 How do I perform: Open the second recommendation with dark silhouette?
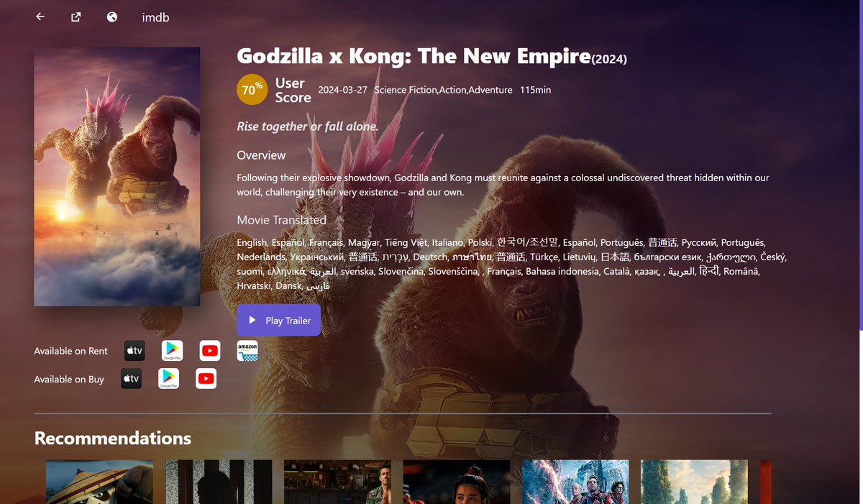pyautogui.click(x=219, y=482)
